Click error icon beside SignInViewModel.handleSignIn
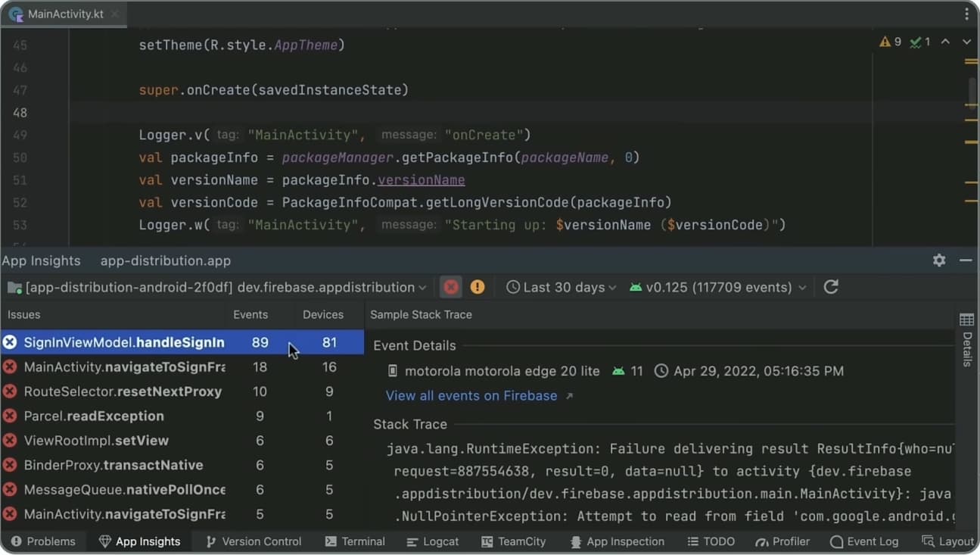 [x=10, y=342]
